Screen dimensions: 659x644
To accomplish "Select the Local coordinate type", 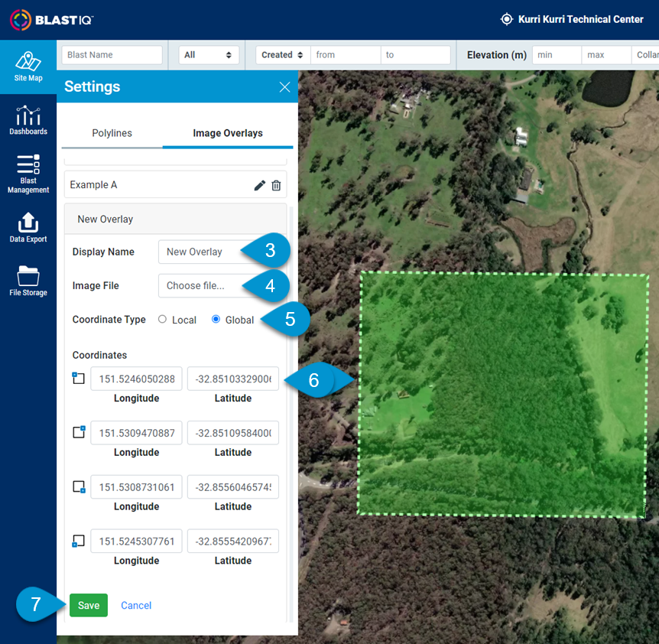I will point(162,319).
